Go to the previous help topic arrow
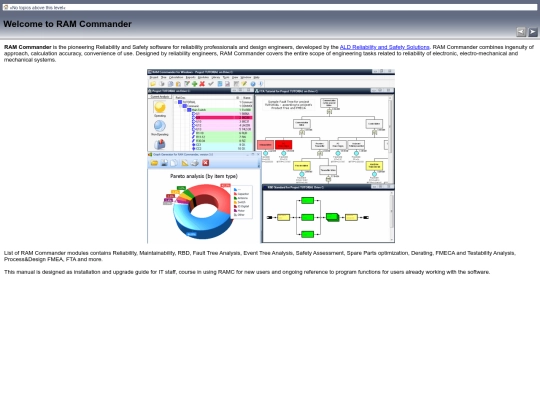The image size is (540, 405). pyautogui.click(x=521, y=32)
